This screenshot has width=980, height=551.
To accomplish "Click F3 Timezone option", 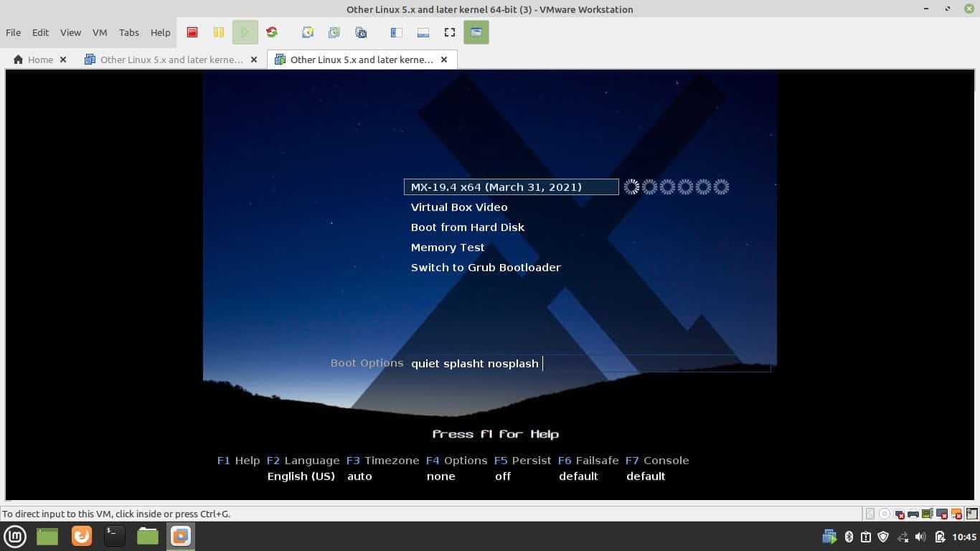I will 382,461.
